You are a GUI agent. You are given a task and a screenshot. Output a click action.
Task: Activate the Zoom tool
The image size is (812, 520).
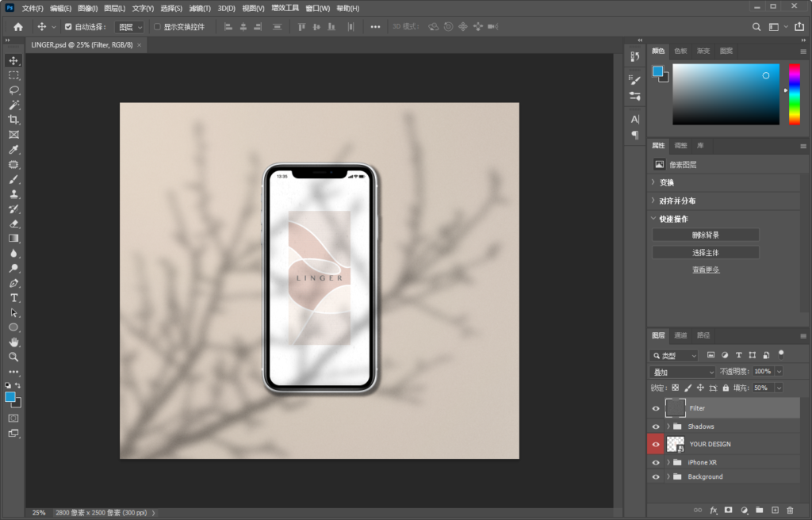click(13, 357)
